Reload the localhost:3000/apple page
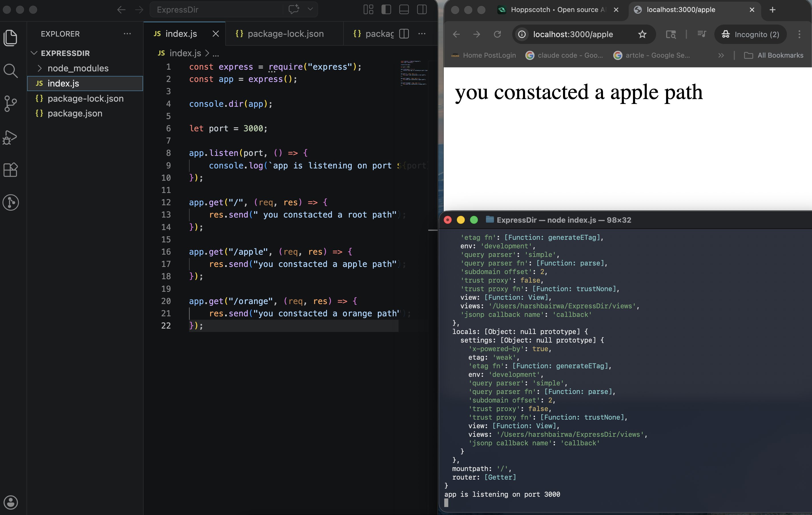Image resolution: width=812 pixels, height=515 pixels. 497,35
